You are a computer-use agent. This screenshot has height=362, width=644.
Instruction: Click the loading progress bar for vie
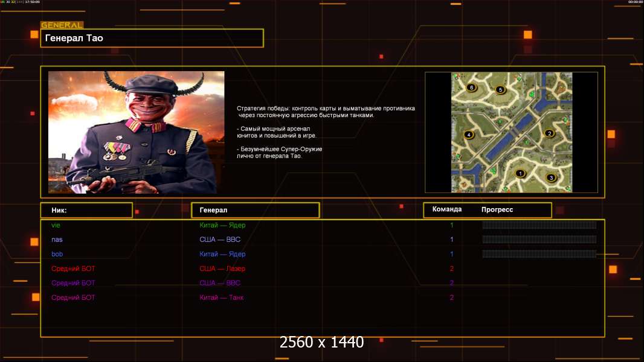[539, 225]
